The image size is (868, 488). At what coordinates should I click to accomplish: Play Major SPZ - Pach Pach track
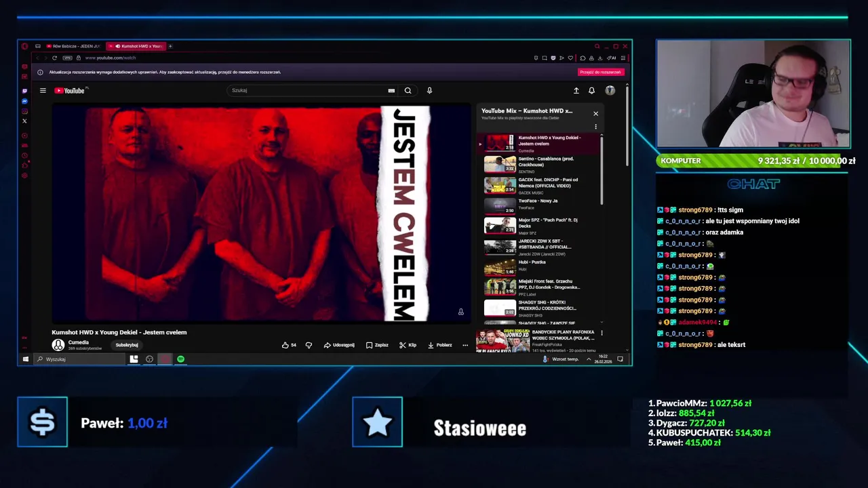[x=539, y=226]
